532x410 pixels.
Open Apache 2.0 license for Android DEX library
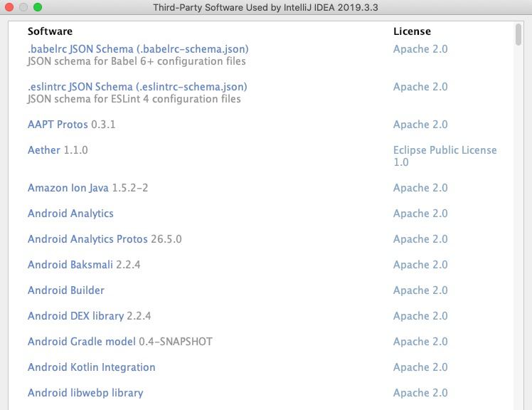tap(420, 316)
